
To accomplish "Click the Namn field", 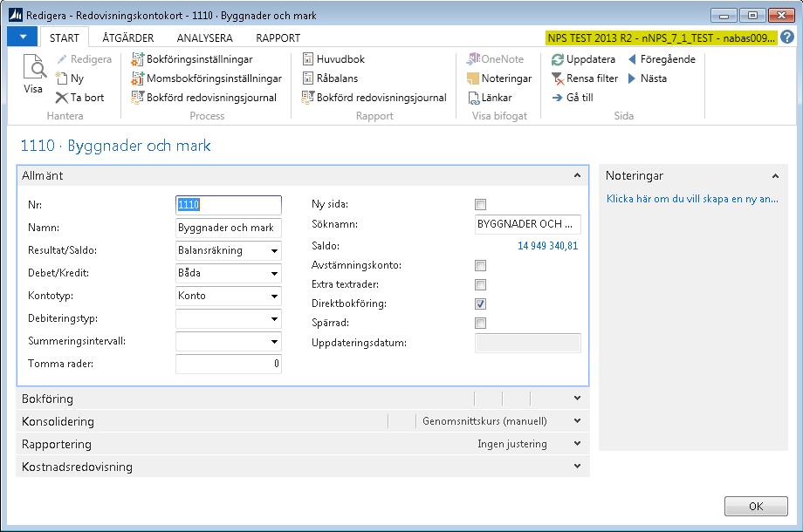I will coord(229,228).
